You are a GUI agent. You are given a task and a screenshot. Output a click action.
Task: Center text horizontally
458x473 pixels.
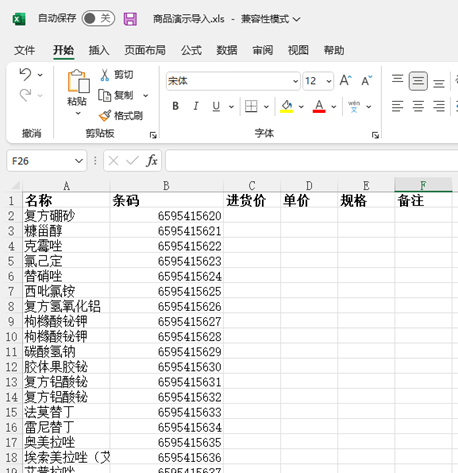coord(418,106)
